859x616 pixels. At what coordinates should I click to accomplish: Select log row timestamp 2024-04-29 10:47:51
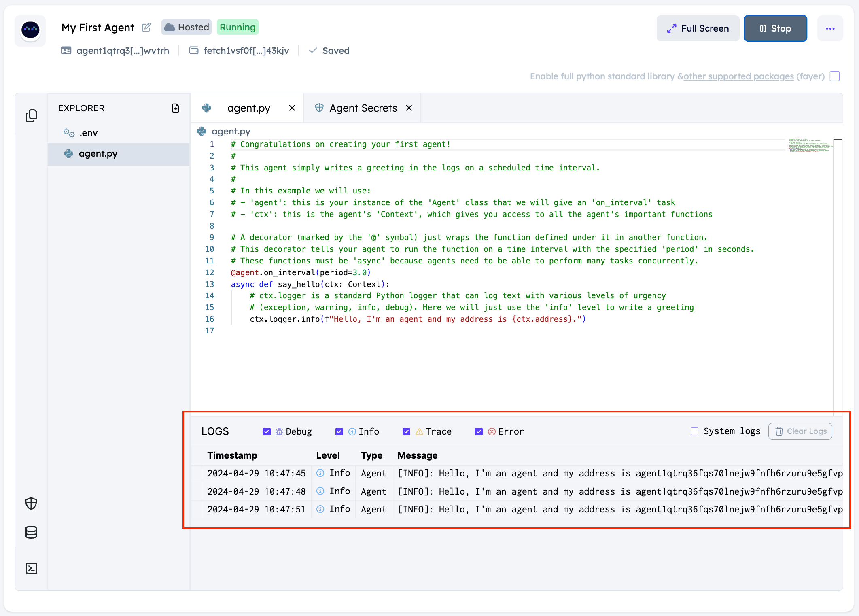tap(257, 509)
